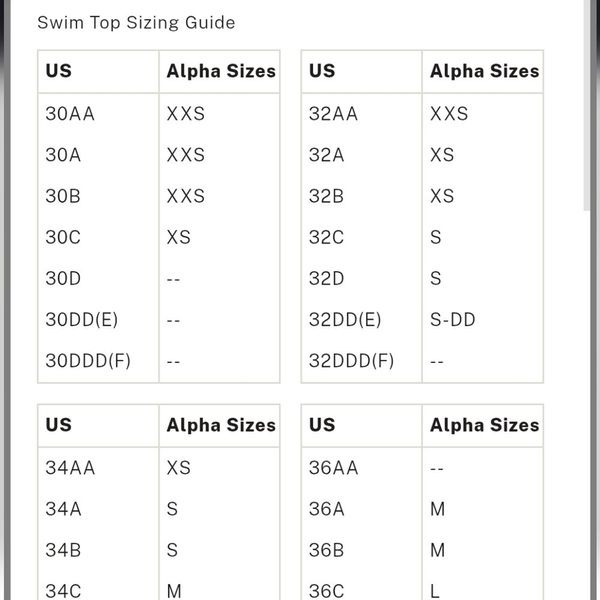600x600 pixels.
Task: Click the M value next to 36B
Action: pos(437,550)
